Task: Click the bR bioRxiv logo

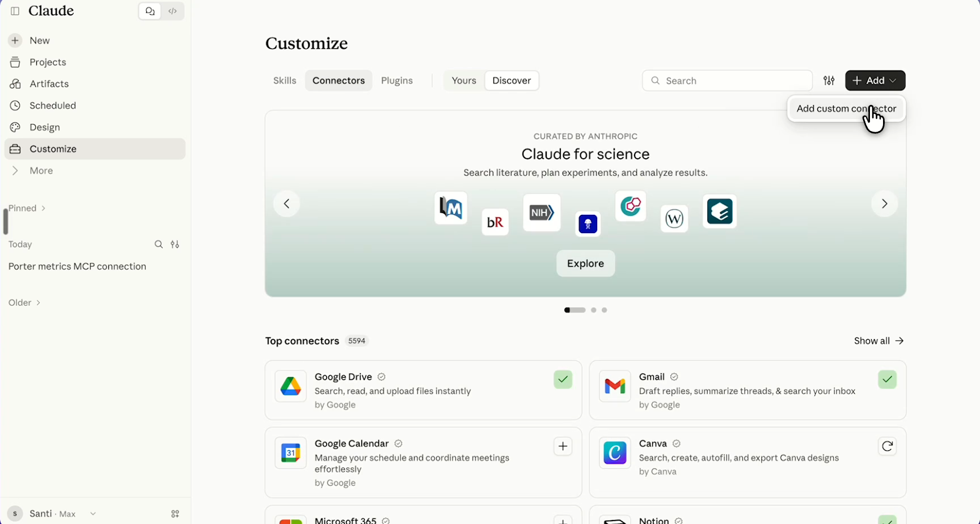Action: (x=495, y=222)
